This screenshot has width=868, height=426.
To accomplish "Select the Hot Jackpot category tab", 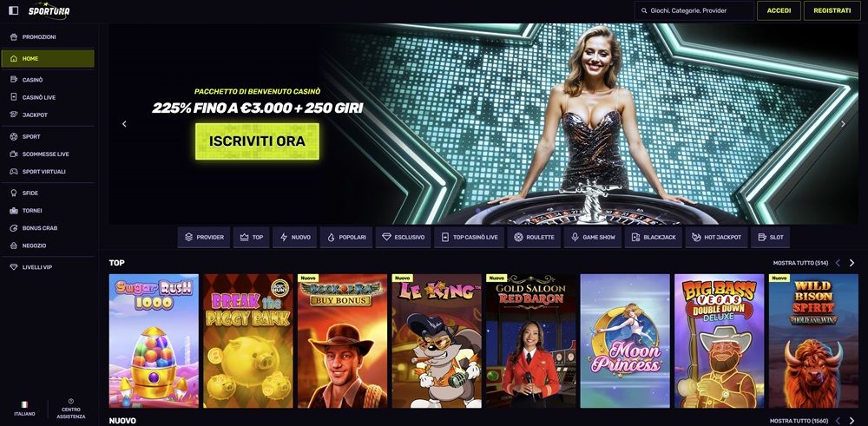I will coord(717,238).
